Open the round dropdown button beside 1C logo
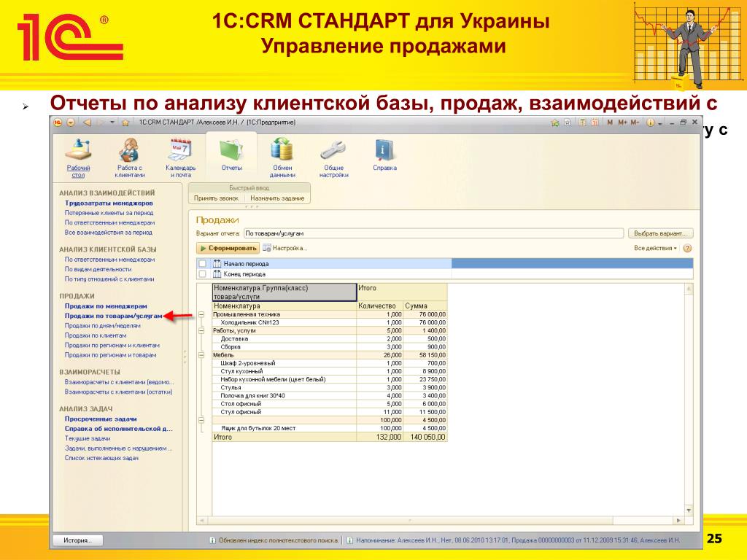 (71, 122)
